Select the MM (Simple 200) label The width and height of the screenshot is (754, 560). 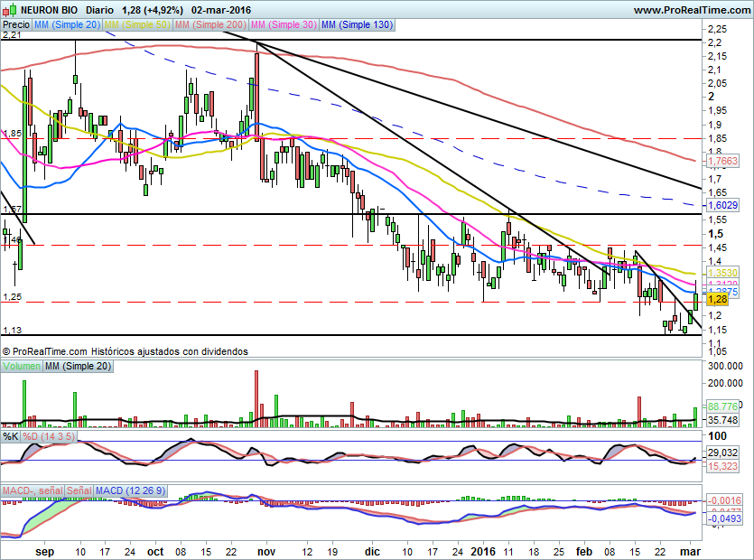tap(210, 25)
